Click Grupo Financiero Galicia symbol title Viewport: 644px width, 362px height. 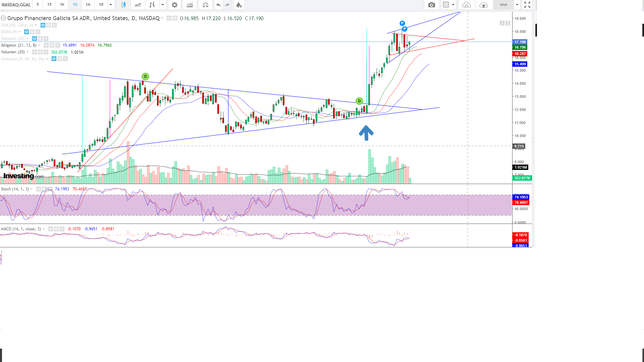[84, 18]
